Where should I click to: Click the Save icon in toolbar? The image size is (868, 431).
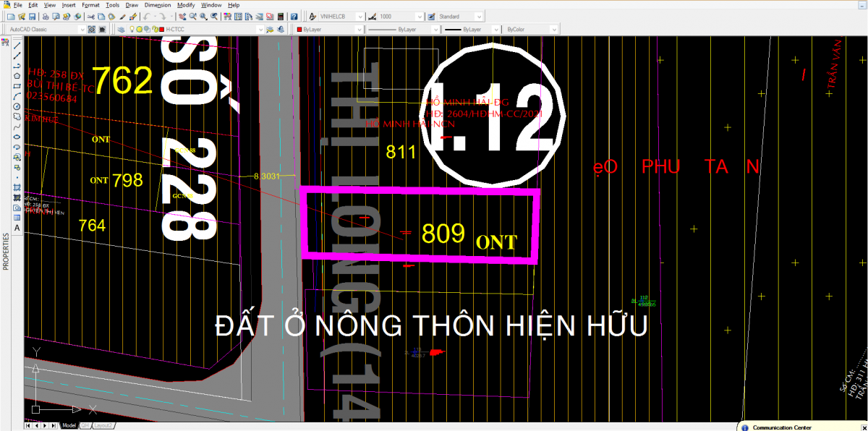32,16
